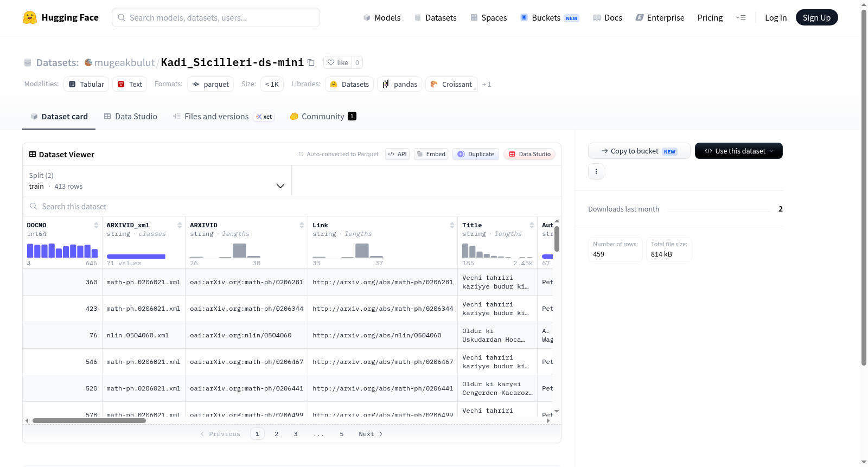The image size is (868, 467).
Task: Open Enterprise in navigation
Action: (x=660, y=17)
